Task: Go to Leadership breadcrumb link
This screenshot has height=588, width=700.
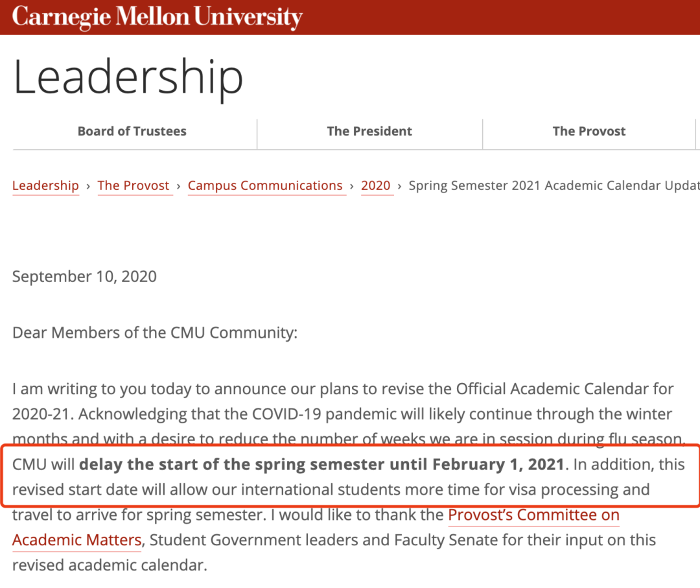Action: pos(45,185)
